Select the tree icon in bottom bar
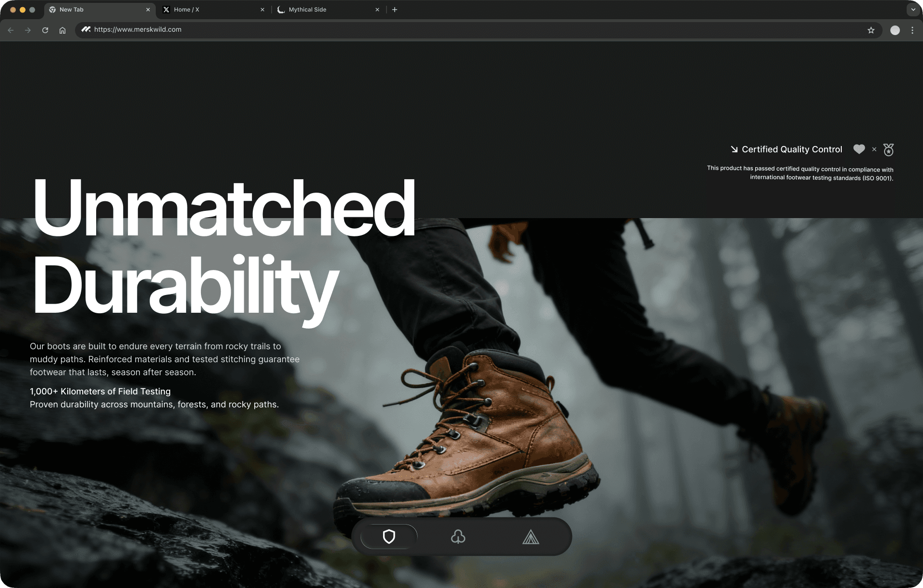The image size is (923, 588). tap(458, 537)
